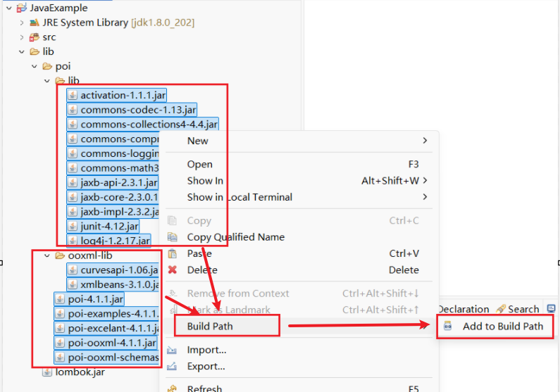Collapse the nested lib folder under poi
This screenshot has height=392, width=560.
point(47,81)
